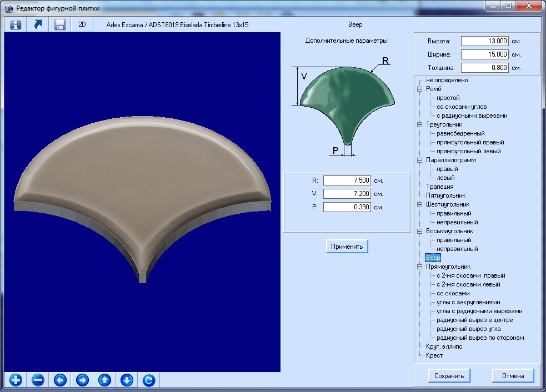Viewport: 546px width, 392px height.
Task: Switch to 2D view mode
Action: (x=82, y=24)
